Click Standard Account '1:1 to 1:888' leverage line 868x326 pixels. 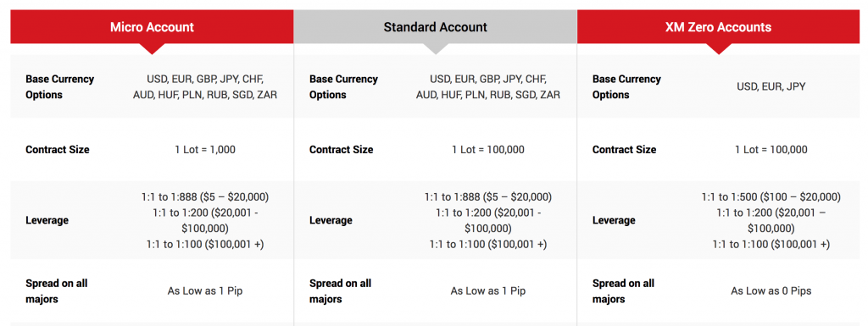coord(488,197)
